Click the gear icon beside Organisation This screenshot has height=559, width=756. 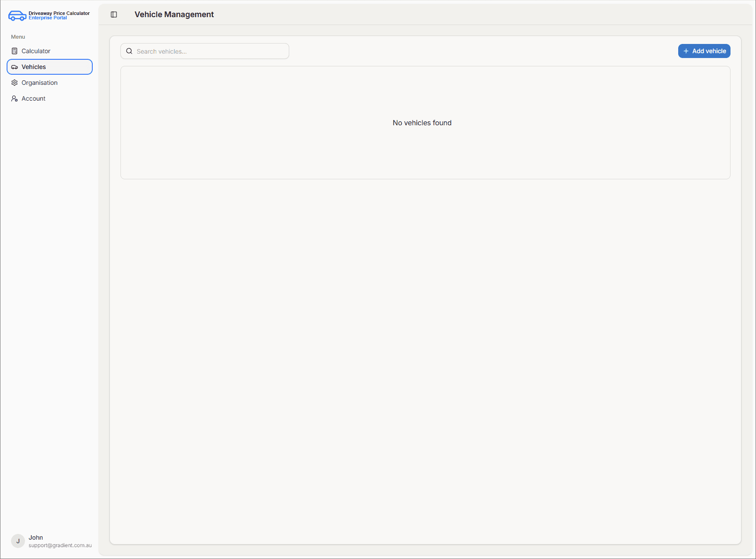[x=15, y=83]
